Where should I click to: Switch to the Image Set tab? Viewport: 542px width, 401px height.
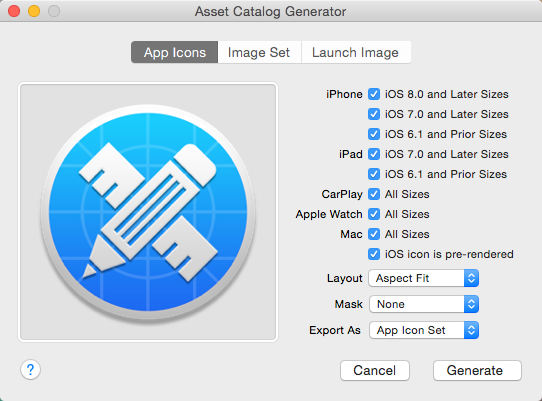pos(259,53)
